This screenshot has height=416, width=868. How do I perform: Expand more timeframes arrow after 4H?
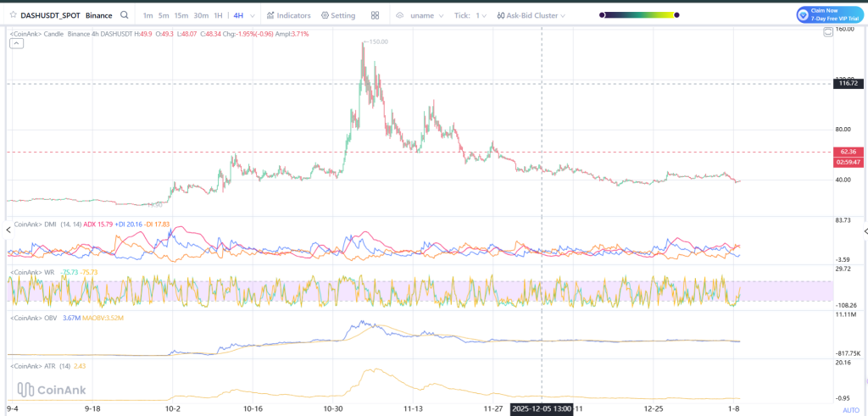(253, 15)
